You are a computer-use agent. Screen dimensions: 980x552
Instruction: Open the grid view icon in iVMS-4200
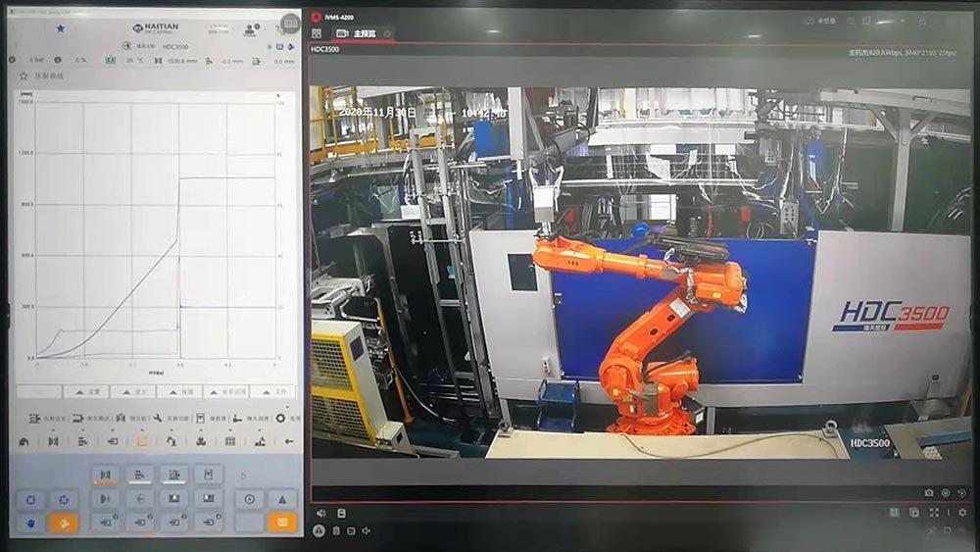317,33
